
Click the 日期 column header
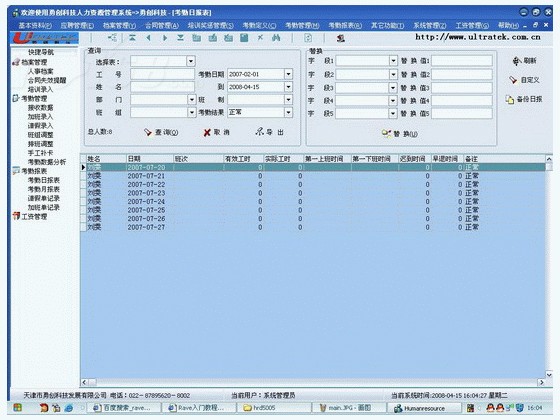149,159
